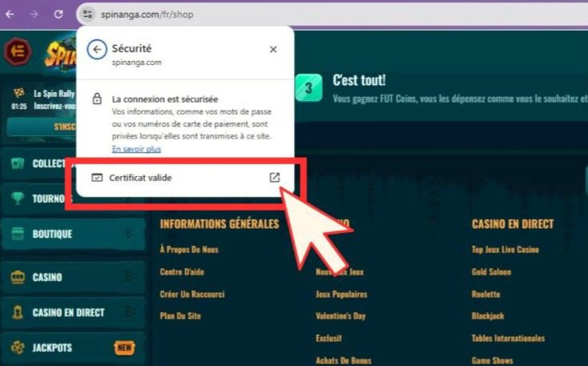Open the Casino sidebar item

coord(74,277)
